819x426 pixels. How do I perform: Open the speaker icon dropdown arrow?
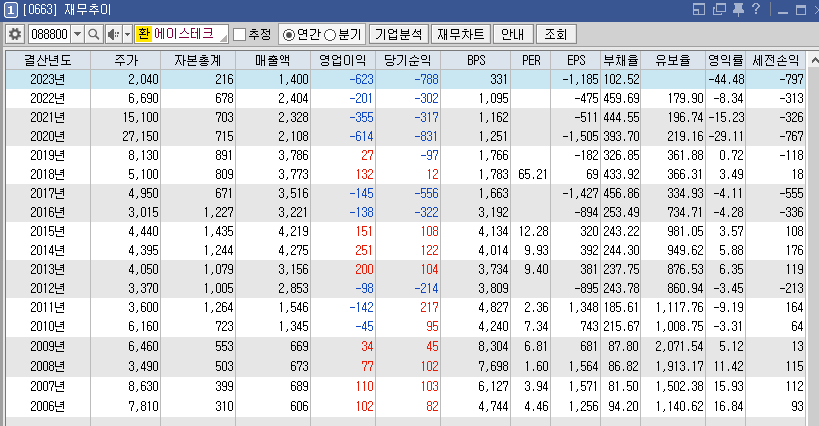pyautogui.click(x=127, y=34)
